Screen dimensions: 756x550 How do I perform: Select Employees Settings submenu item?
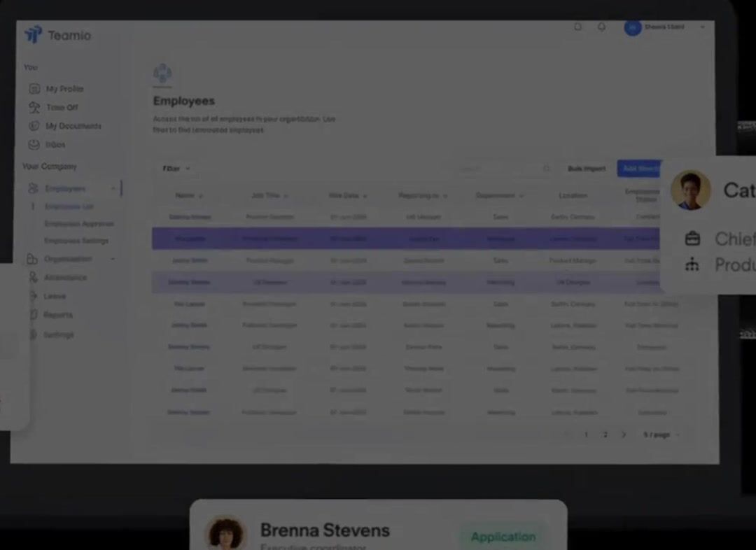(76, 241)
